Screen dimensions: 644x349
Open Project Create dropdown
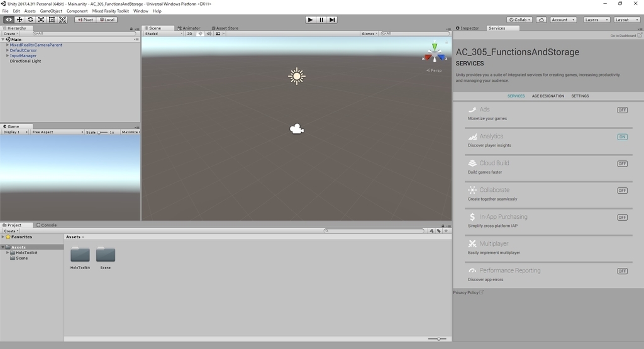coord(11,231)
